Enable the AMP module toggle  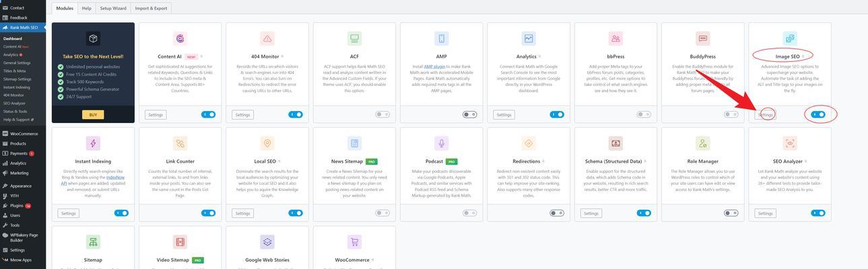tap(469, 114)
